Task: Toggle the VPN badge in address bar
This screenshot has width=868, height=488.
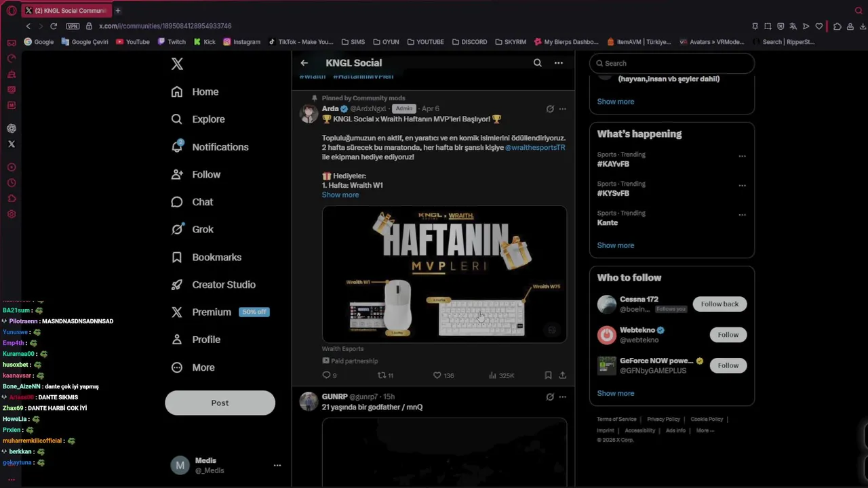Action: pyautogui.click(x=73, y=26)
